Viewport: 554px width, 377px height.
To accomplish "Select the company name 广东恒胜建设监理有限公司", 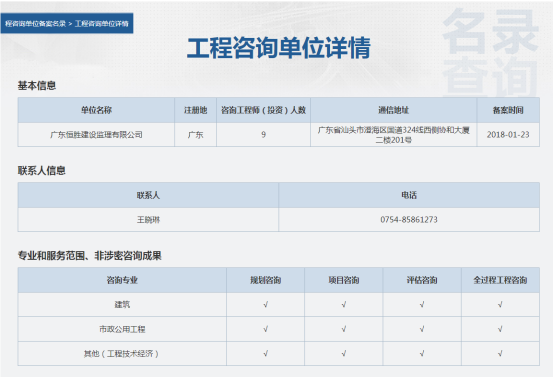I will coord(96,135).
